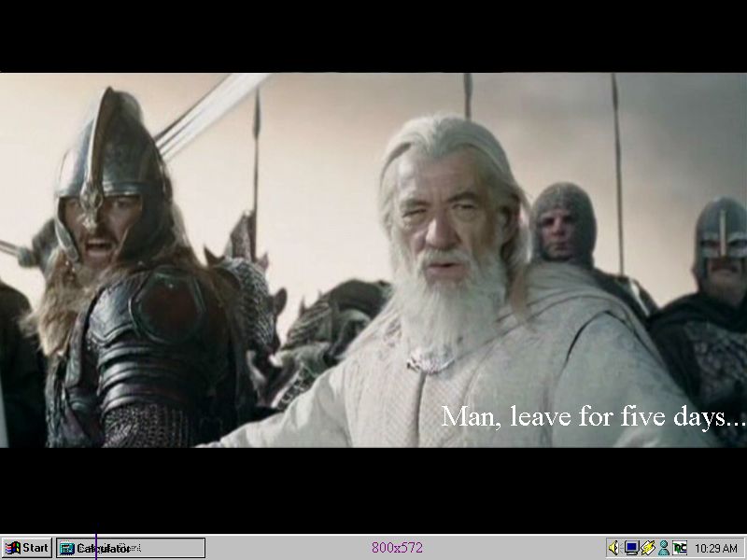
Task: Click empty taskbar area right of Calculator
Action: point(280,548)
